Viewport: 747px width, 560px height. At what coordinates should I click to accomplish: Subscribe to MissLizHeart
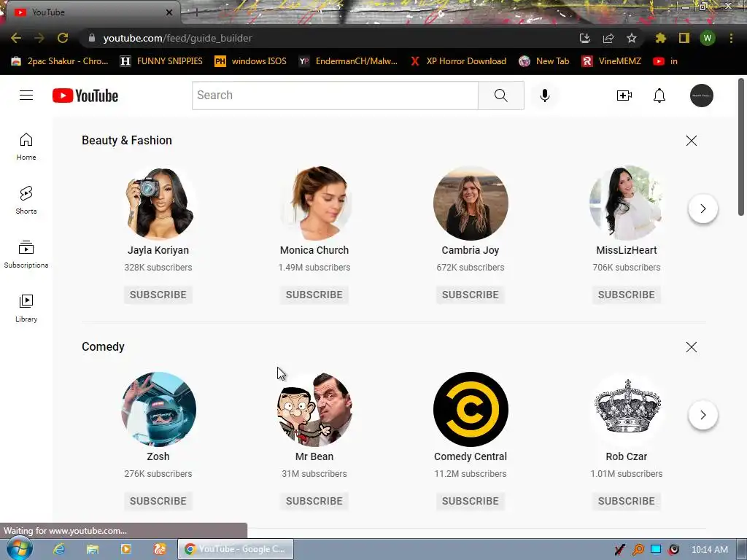pos(627,295)
